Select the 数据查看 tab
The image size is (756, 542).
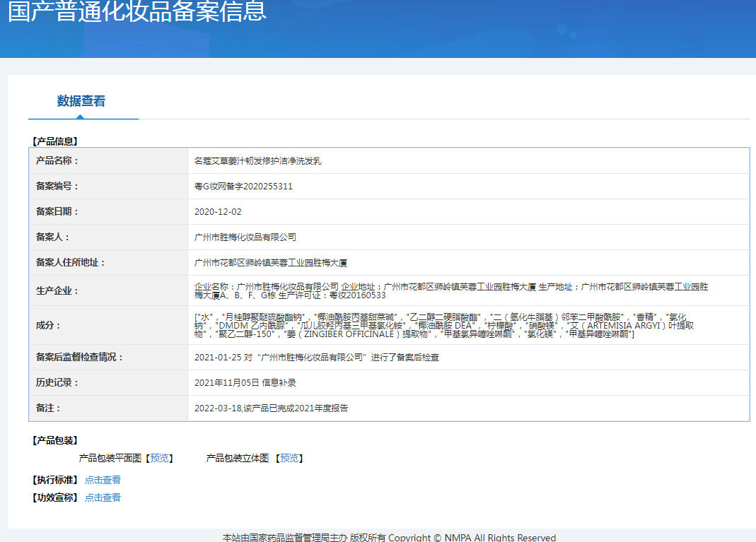coord(81,101)
